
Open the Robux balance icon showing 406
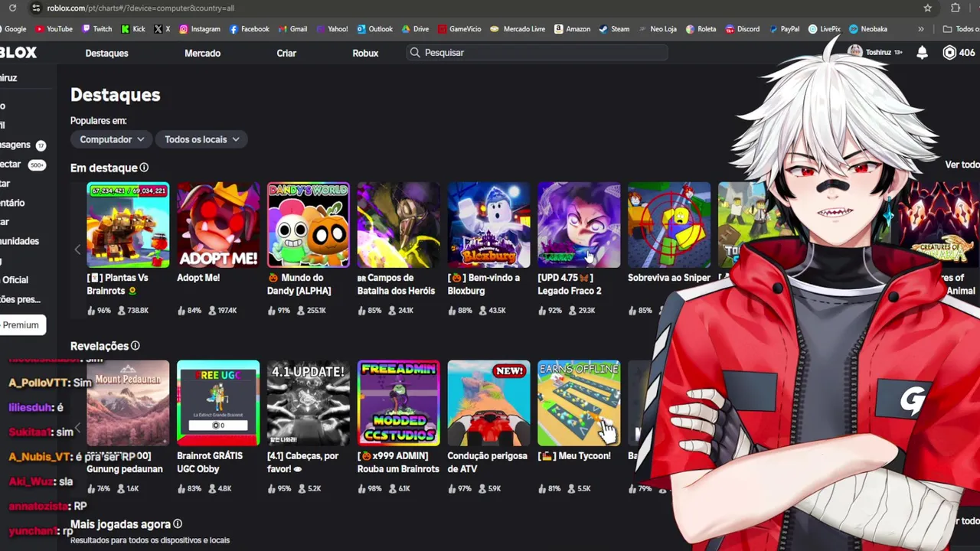coord(959,53)
